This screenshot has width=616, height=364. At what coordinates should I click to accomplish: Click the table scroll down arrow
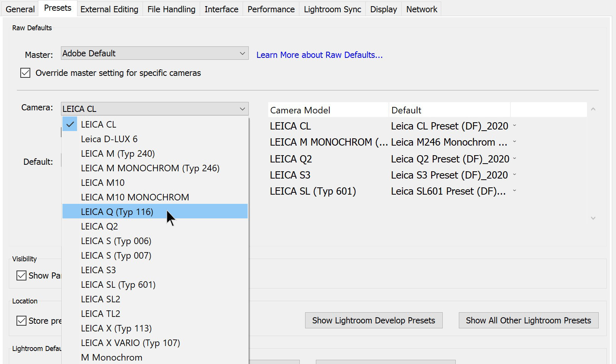(593, 218)
